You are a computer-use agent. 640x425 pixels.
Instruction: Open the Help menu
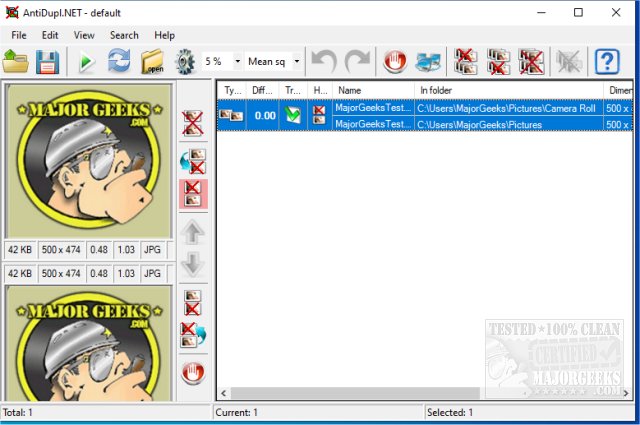click(164, 36)
